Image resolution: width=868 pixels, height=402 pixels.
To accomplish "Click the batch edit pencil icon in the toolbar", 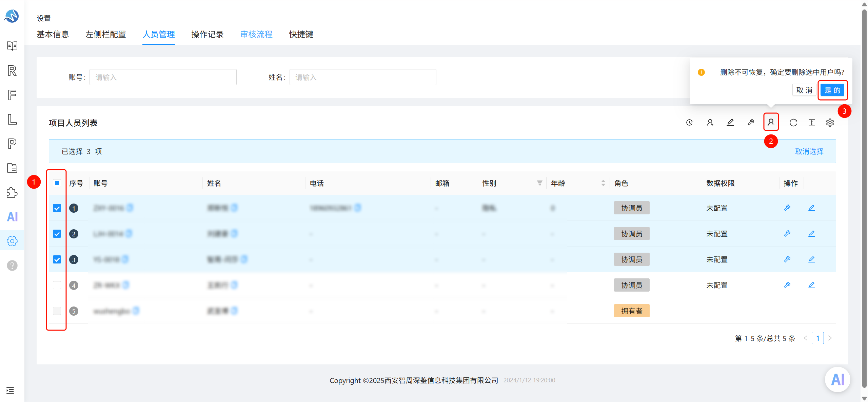I will click(x=730, y=123).
